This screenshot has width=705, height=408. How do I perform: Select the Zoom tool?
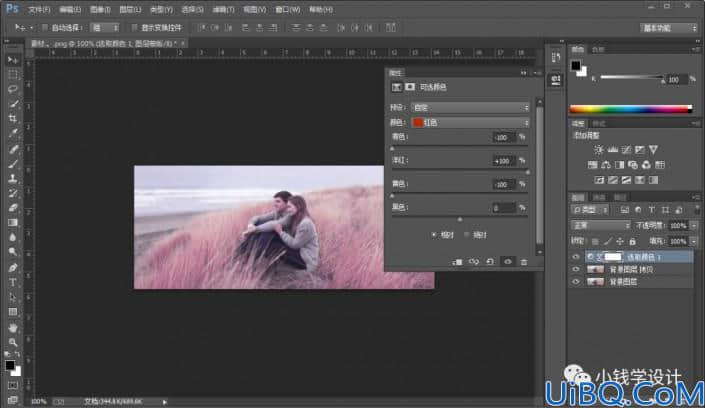(13, 342)
